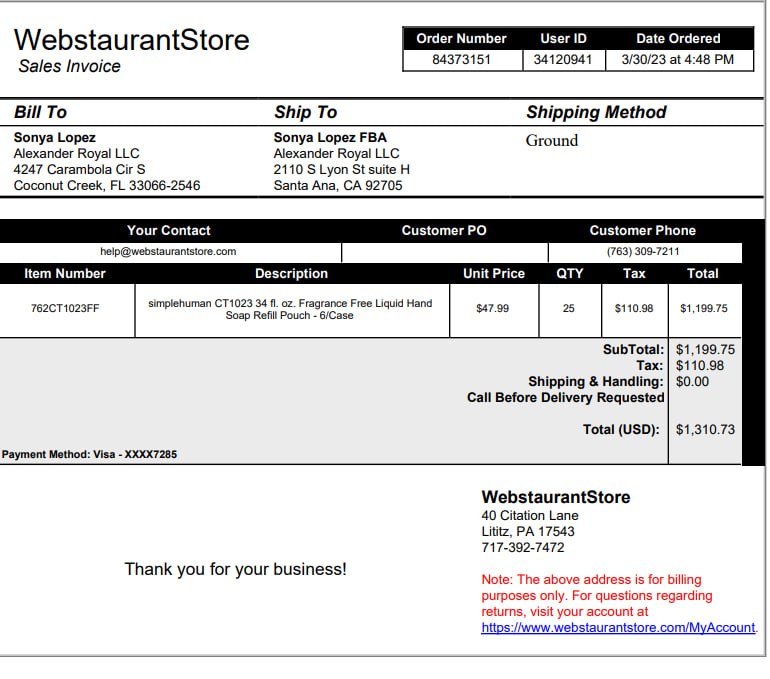Click the simplehuman soap refill description
The image size is (770, 679).
[x=290, y=309]
